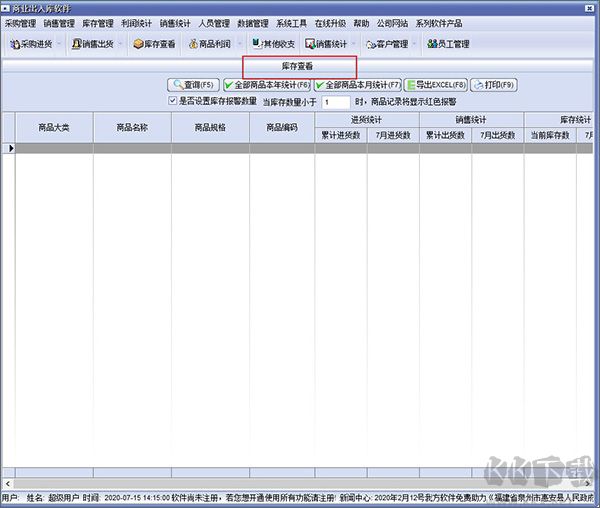Viewport: 600px width, 508px height.
Task: Click the 商品编码 column header
Action: [x=281, y=127]
